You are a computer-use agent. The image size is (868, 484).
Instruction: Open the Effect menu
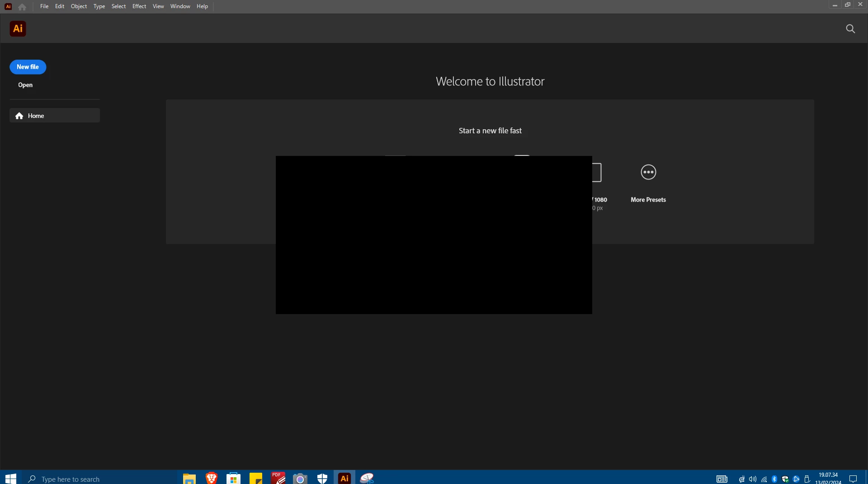pos(139,6)
